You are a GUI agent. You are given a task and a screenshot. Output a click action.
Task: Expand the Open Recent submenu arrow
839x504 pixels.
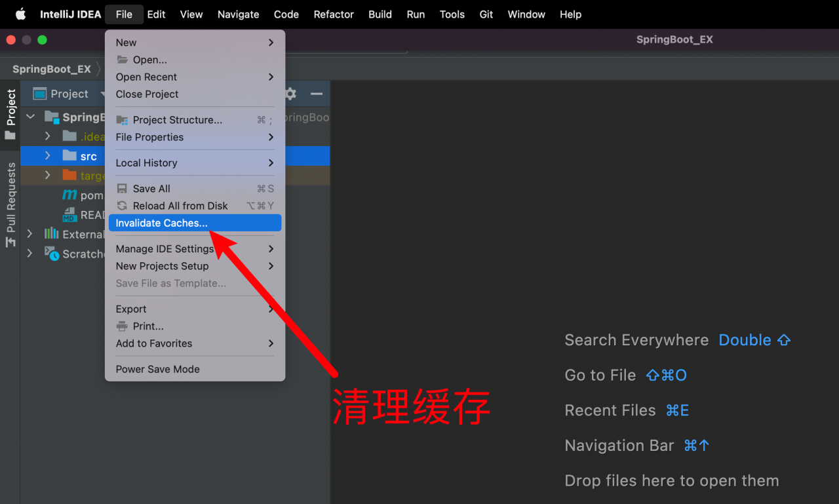click(271, 77)
